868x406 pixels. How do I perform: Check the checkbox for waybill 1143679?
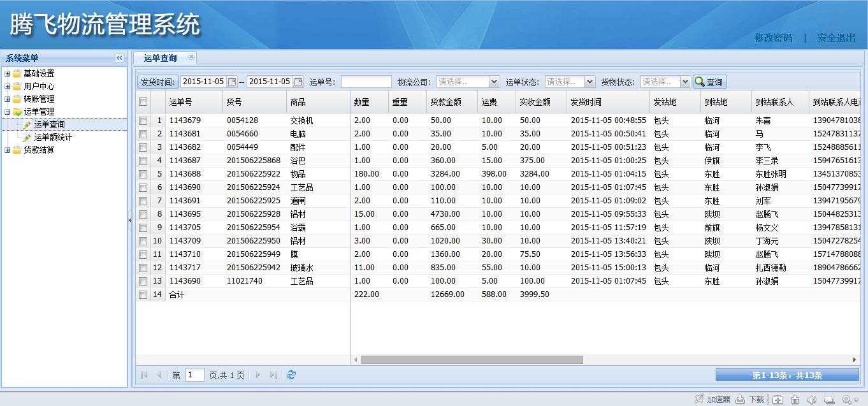tap(143, 120)
